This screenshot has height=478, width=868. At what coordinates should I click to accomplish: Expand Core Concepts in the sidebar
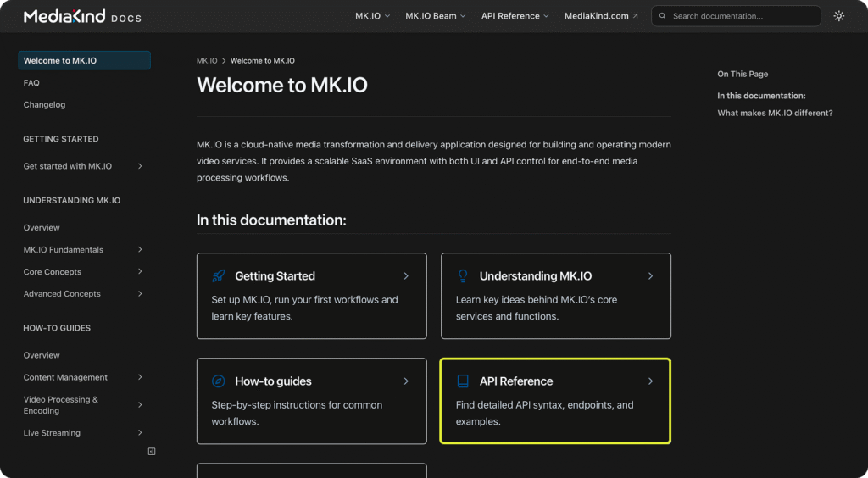point(140,271)
